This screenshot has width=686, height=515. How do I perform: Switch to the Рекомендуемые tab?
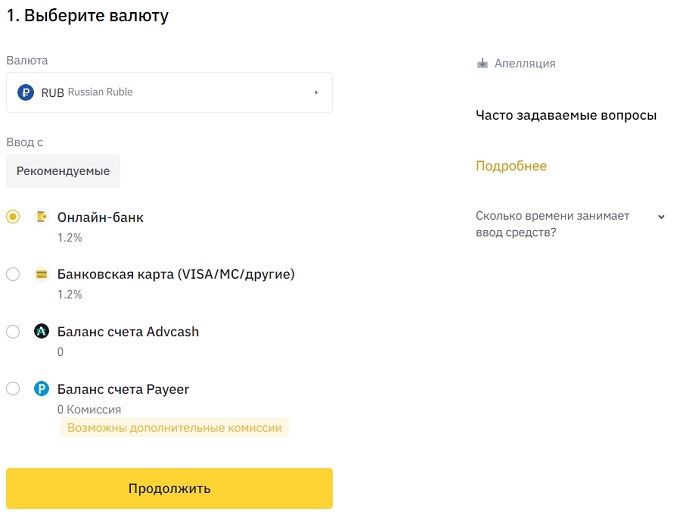tap(63, 171)
